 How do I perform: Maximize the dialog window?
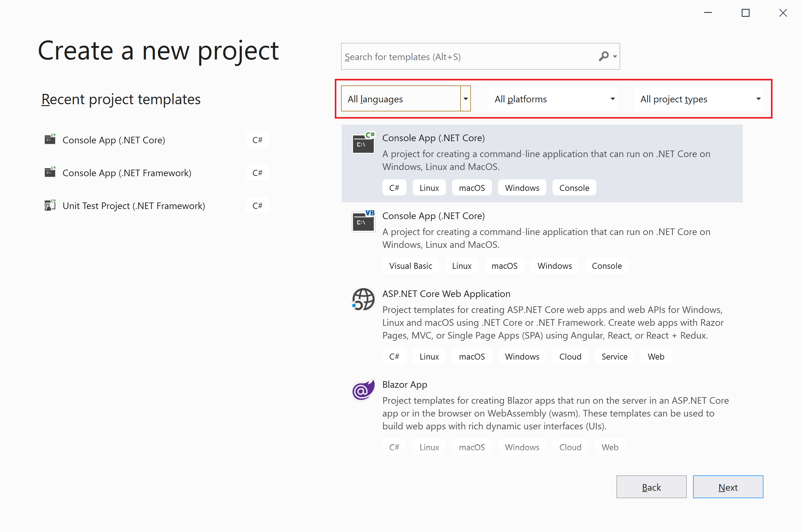tap(745, 13)
